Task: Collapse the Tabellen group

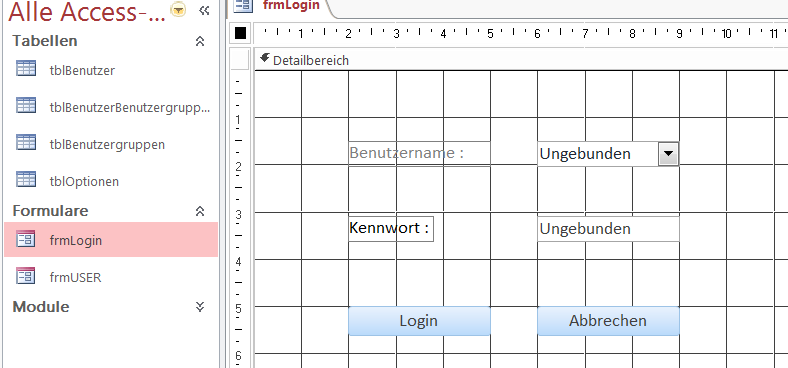Action: (x=200, y=41)
